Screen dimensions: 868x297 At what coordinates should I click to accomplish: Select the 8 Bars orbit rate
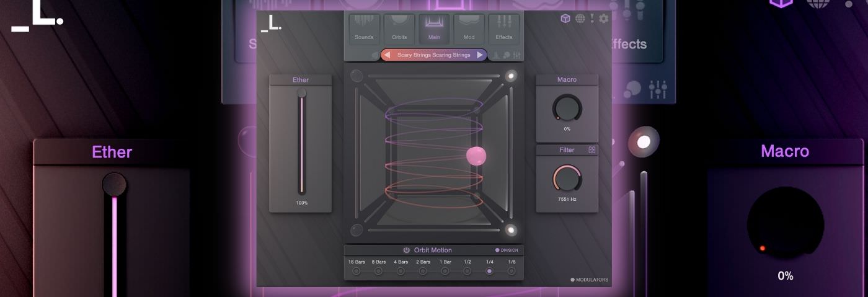point(378,271)
